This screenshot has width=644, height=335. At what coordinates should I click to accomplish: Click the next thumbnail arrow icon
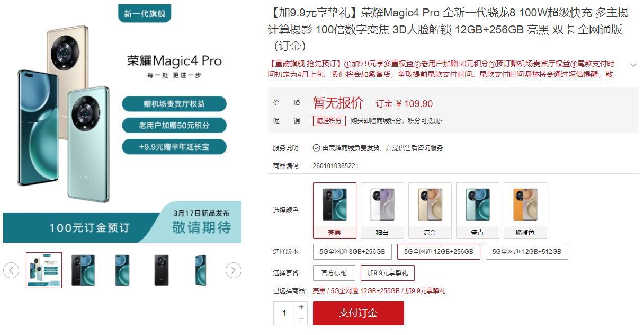coord(234,270)
